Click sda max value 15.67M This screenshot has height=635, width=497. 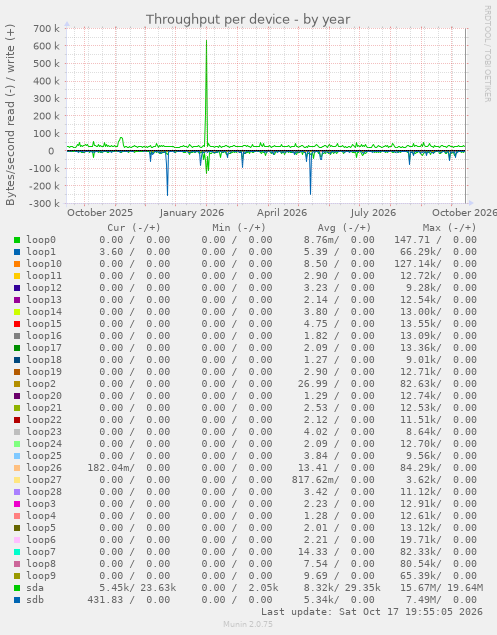pos(418,588)
